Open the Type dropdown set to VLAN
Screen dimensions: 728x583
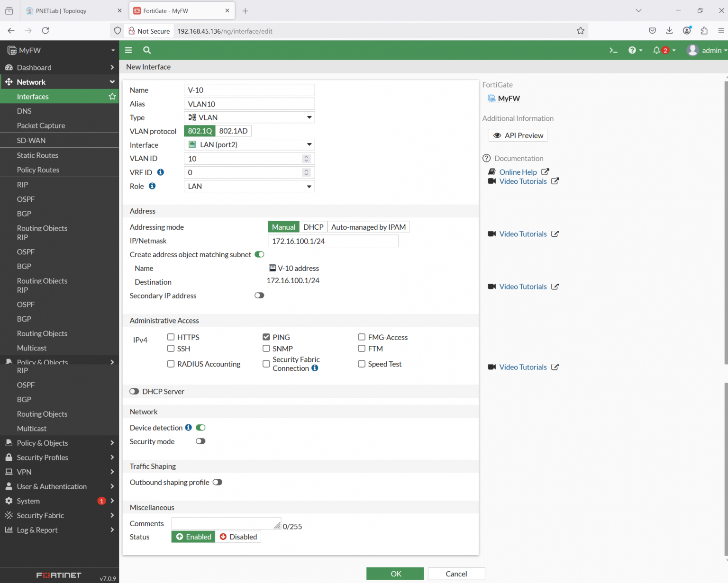click(x=249, y=117)
